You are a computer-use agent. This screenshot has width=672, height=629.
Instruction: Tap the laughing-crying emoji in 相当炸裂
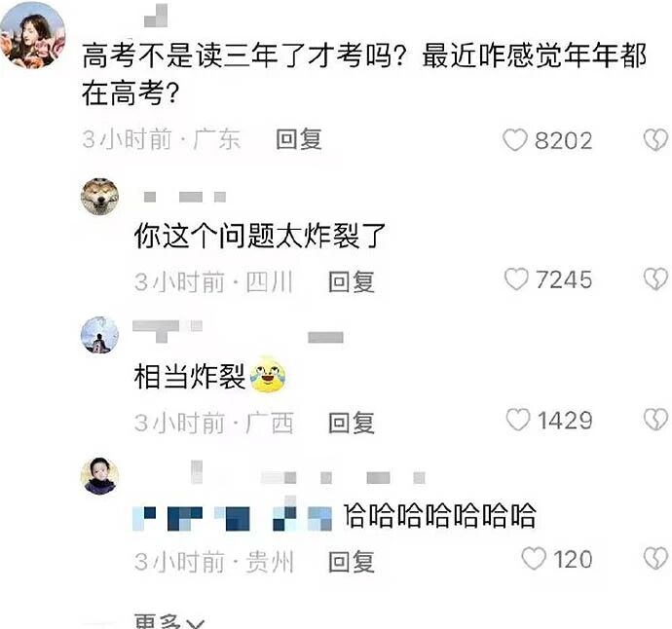tap(268, 375)
